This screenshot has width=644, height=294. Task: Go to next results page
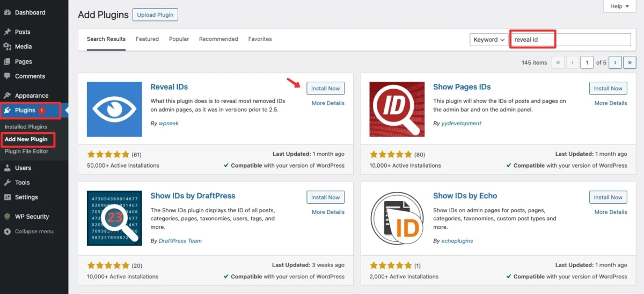pos(615,62)
